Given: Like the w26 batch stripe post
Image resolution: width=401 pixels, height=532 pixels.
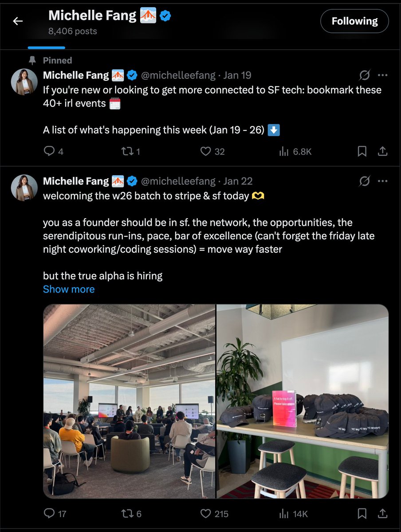Looking at the screenshot, I should 205,513.
